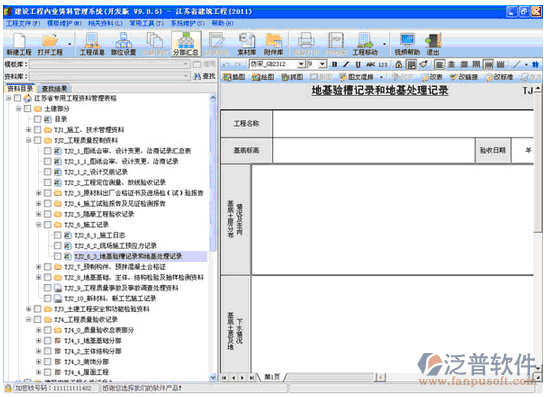547x397 pixels.
Task: Expand the TJ1 施工、技术管理资料 node
Action: 29,130
